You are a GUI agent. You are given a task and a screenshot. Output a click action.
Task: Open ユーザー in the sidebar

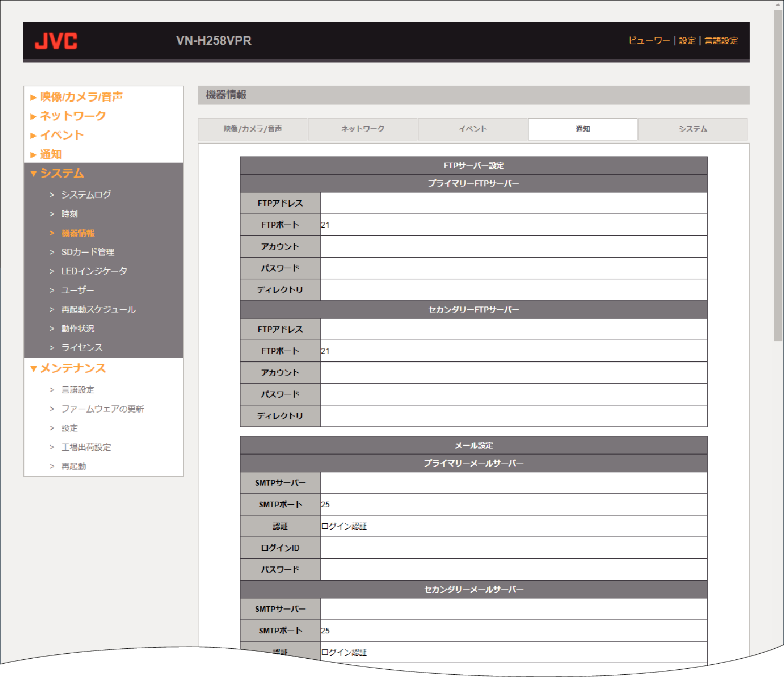tap(78, 290)
